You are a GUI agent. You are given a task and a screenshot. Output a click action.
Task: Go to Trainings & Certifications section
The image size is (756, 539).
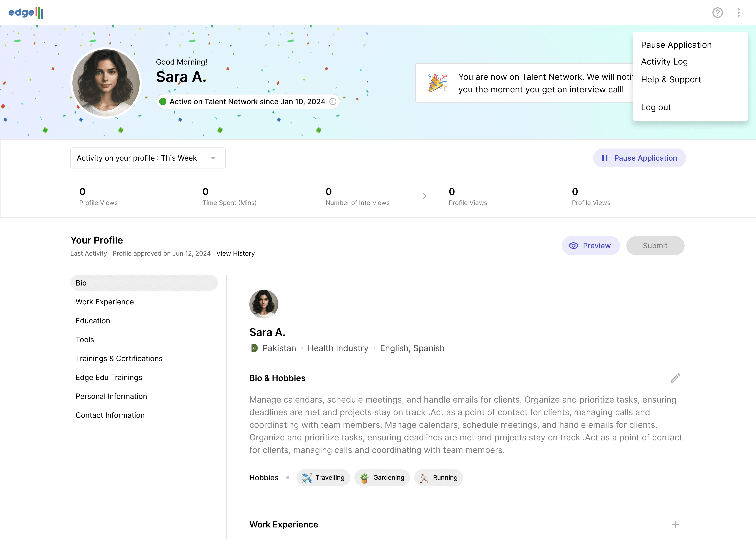click(119, 358)
